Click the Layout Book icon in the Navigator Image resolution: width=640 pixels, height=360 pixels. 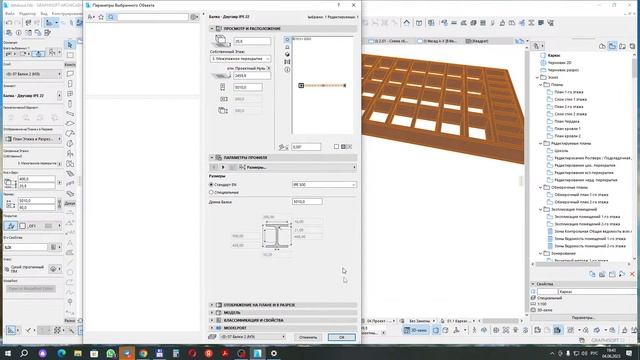[x=622, y=46]
